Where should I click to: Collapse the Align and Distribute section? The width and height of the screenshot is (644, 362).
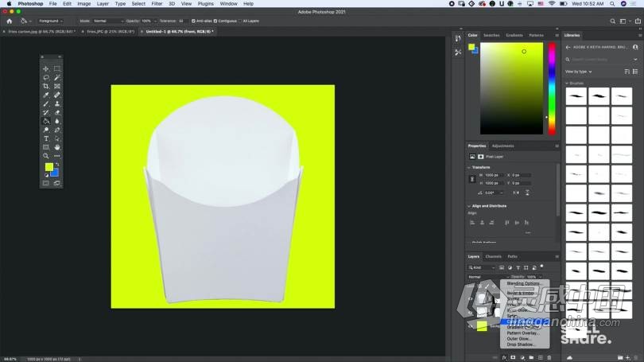(469, 206)
